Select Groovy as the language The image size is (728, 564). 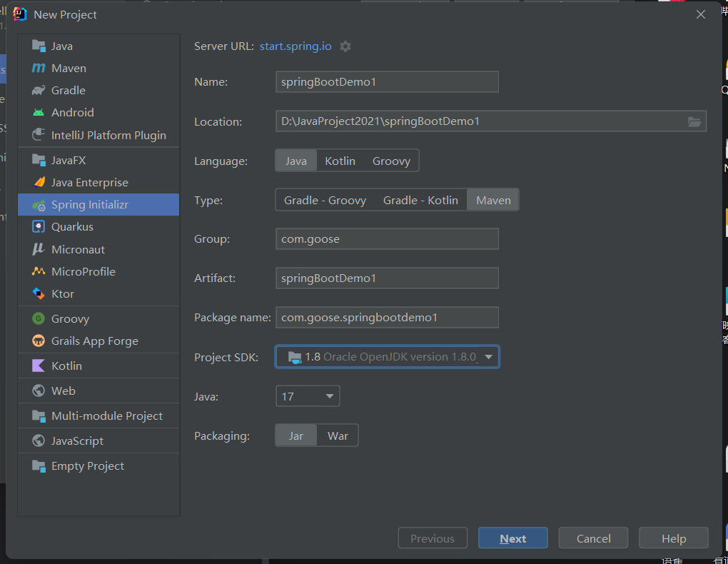(391, 161)
